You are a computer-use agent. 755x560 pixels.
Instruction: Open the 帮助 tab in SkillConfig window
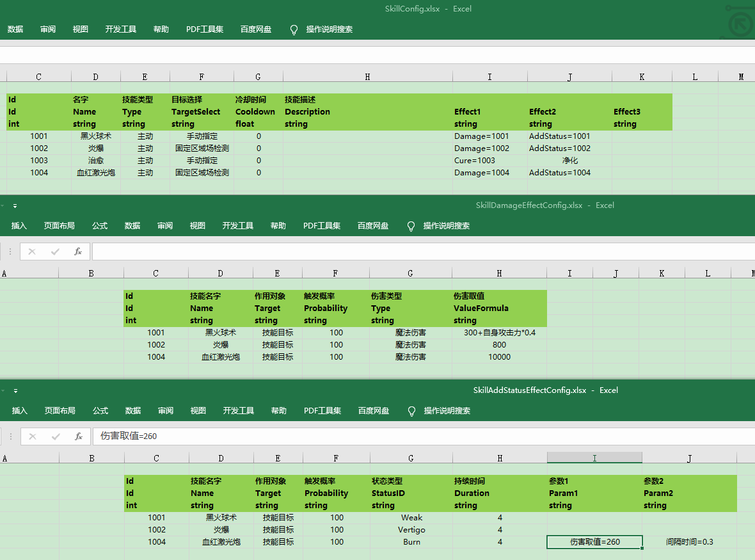coord(161,29)
